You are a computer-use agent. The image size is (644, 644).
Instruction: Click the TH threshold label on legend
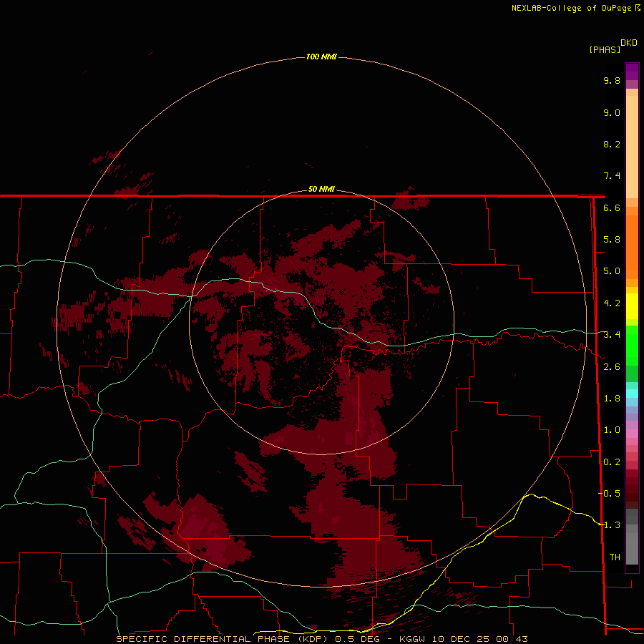point(615,557)
